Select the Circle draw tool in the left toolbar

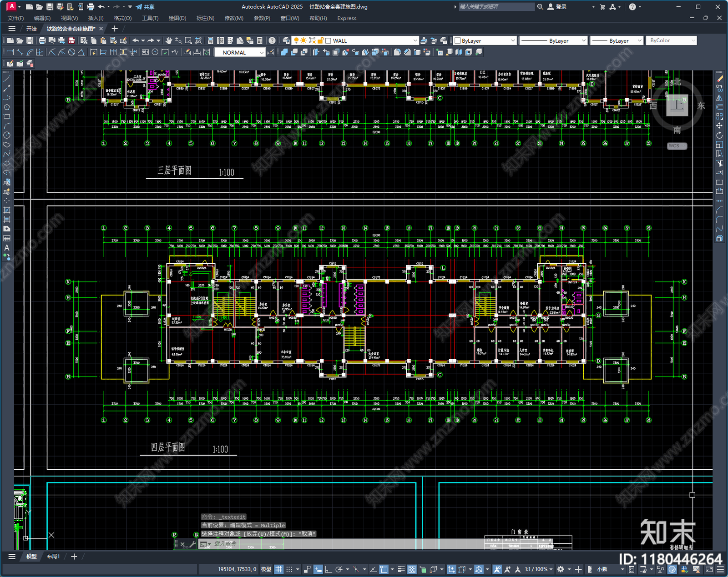pos(7,135)
